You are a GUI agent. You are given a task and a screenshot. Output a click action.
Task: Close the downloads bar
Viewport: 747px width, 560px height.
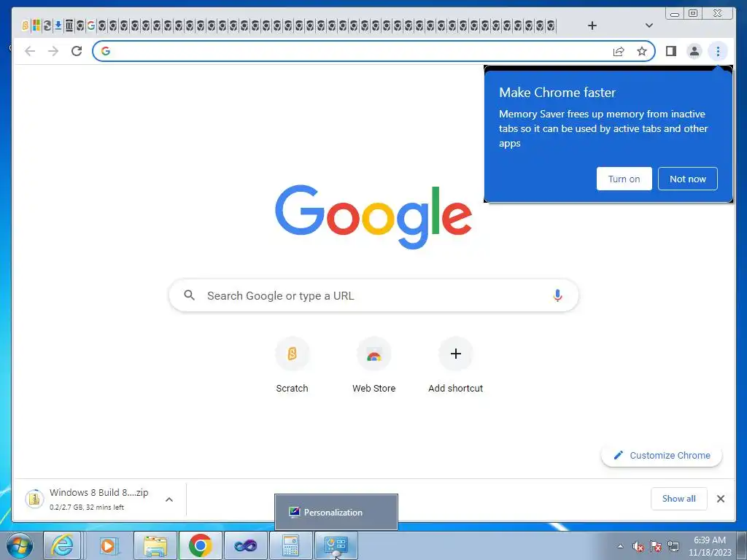pos(720,499)
